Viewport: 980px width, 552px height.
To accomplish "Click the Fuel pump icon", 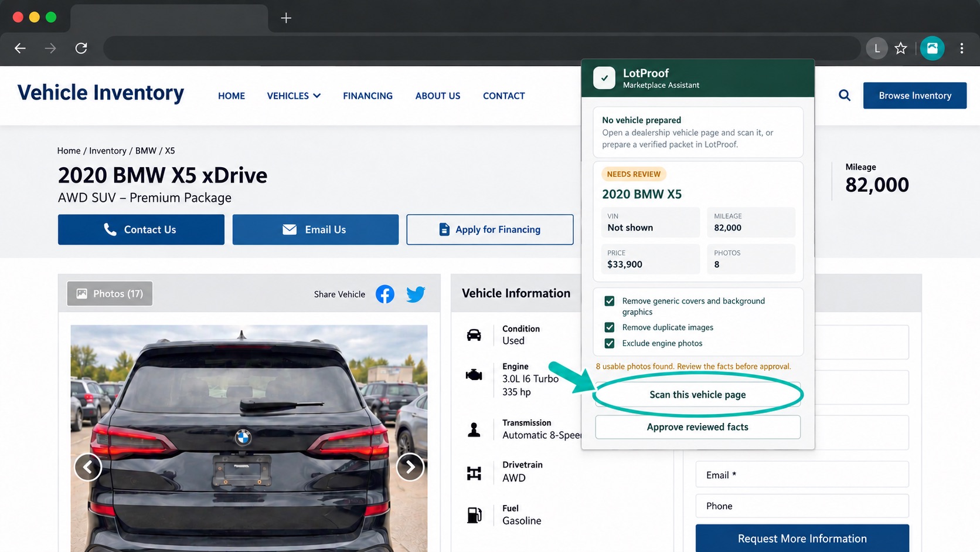I will pyautogui.click(x=474, y=514).
